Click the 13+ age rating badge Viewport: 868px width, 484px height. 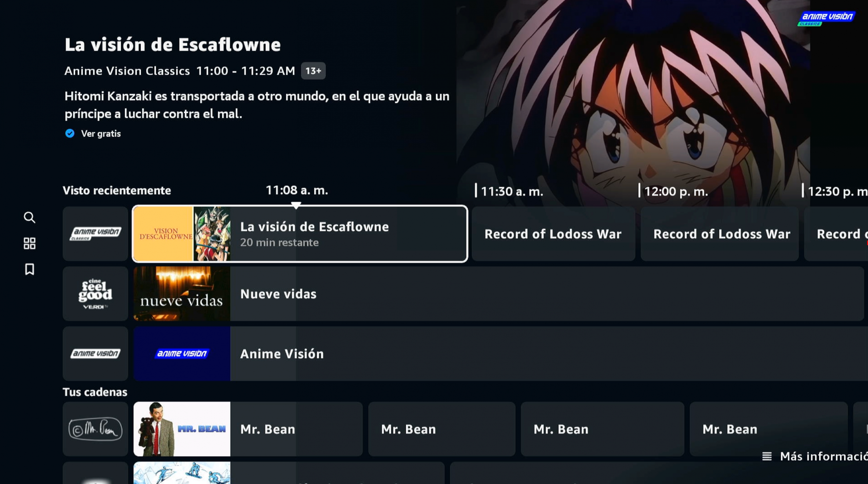313,71
